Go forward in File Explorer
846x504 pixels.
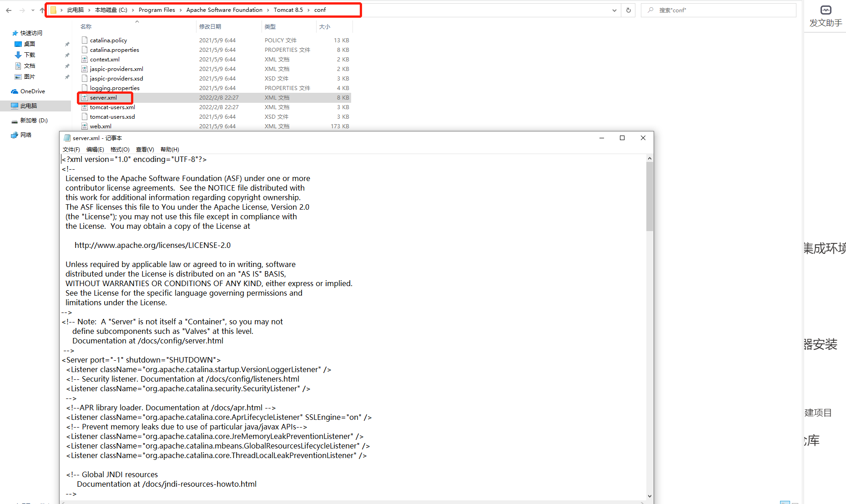[x=22, y=10]
